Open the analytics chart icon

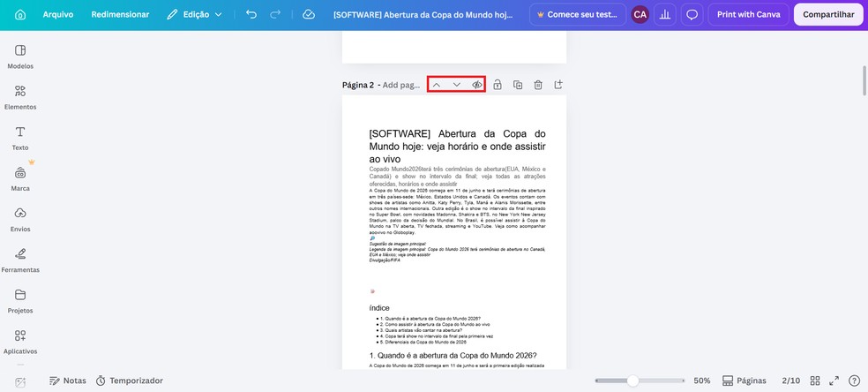[x=665, y=15]
